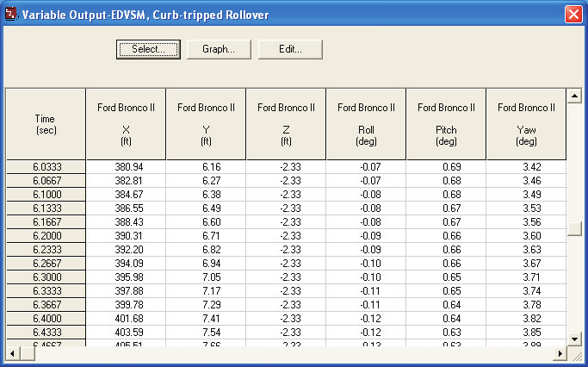Click Roll cell -0.12 in row 6.4333
This screenshot has height=367, width=588.
(366, 332)
